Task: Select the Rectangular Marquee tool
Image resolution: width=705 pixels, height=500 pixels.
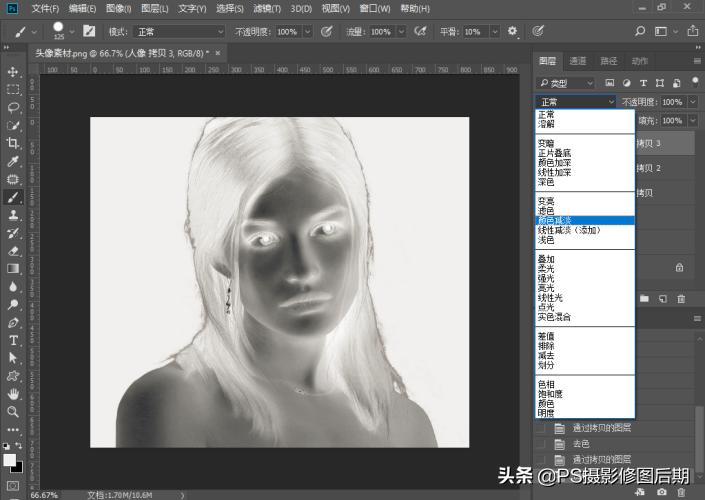Action: 13,89
